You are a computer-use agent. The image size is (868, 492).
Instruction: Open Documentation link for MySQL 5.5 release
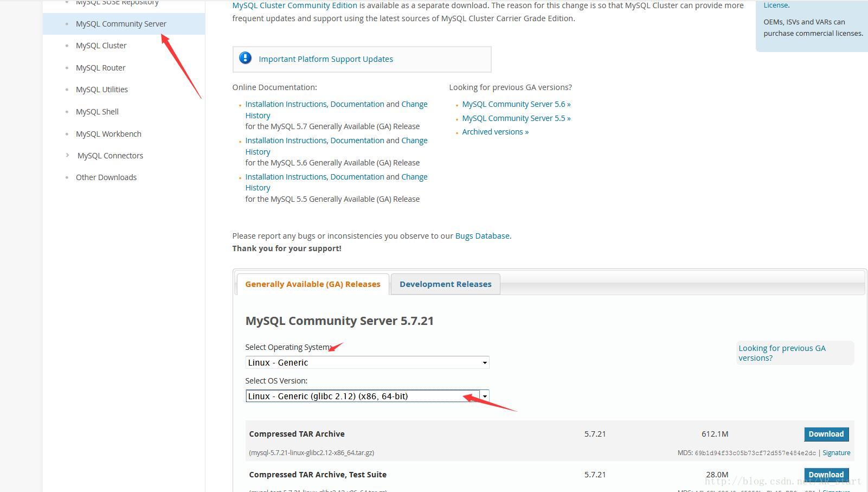(x=357, y=177)
